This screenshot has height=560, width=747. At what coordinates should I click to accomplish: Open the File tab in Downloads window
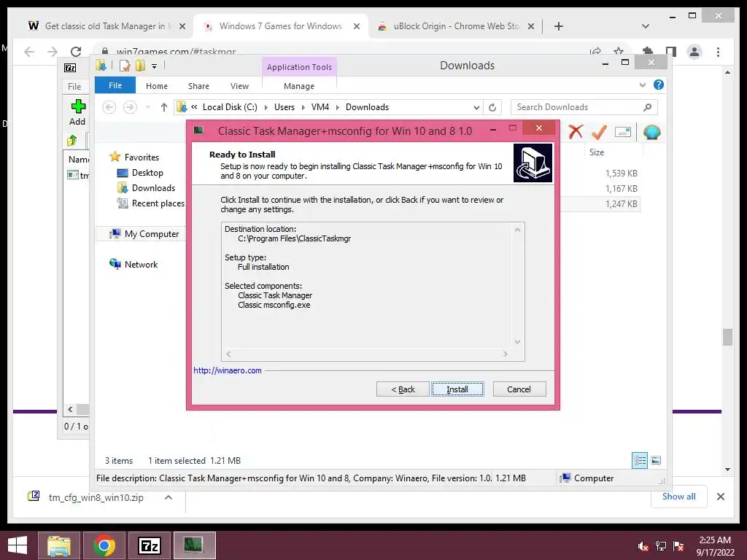[115, 86]
